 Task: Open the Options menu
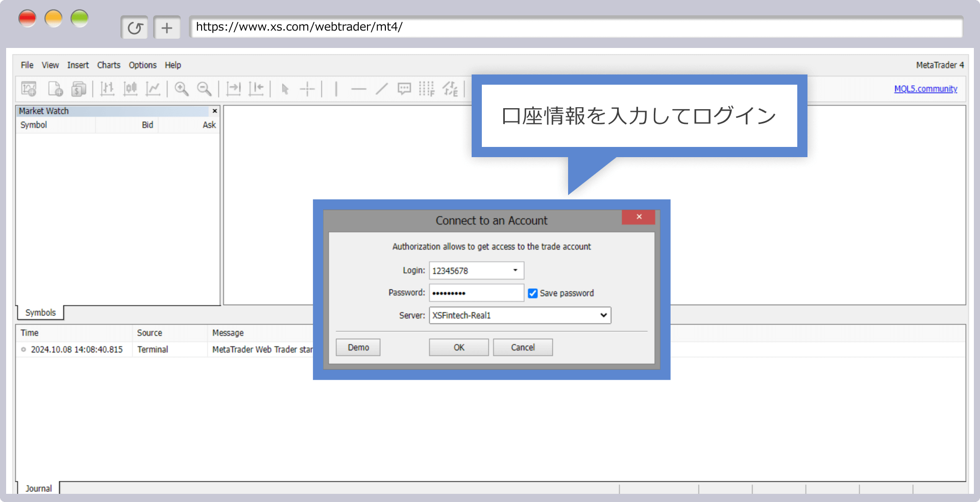(142, 65)
